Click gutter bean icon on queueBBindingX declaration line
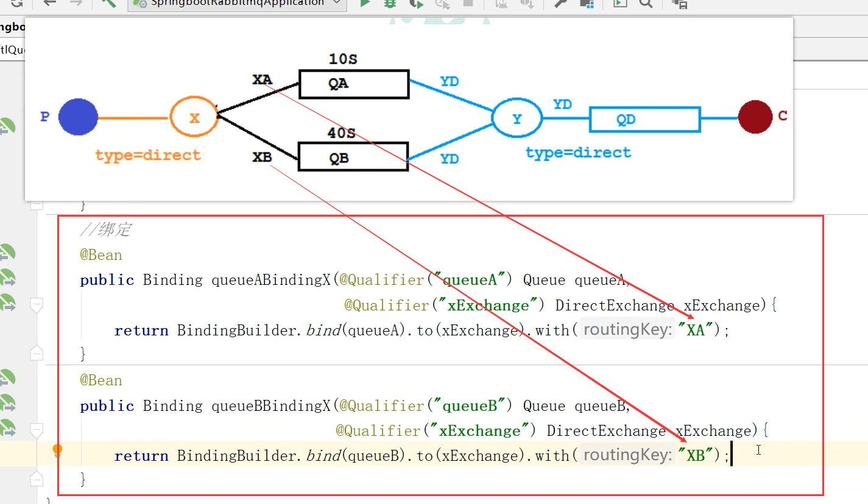This screenshot has width=868, height=504. coord(6,404)
